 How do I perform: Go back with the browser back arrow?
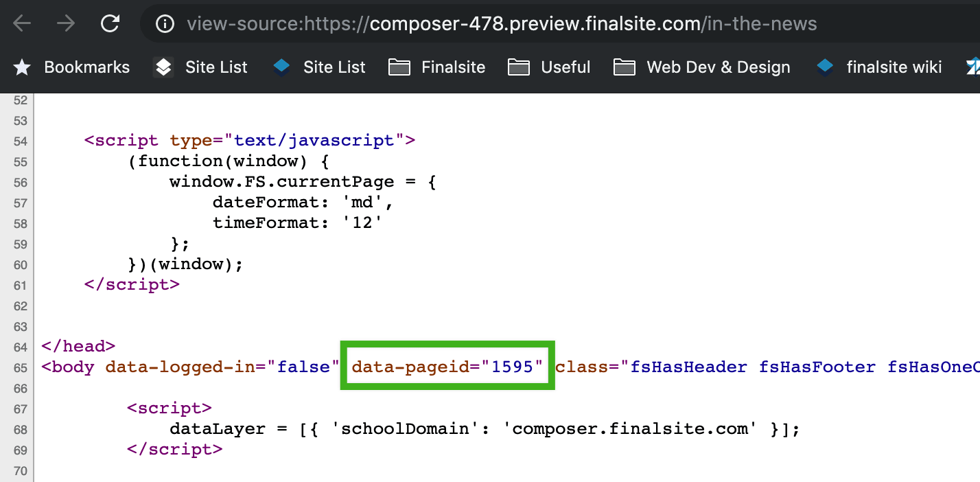22,24
